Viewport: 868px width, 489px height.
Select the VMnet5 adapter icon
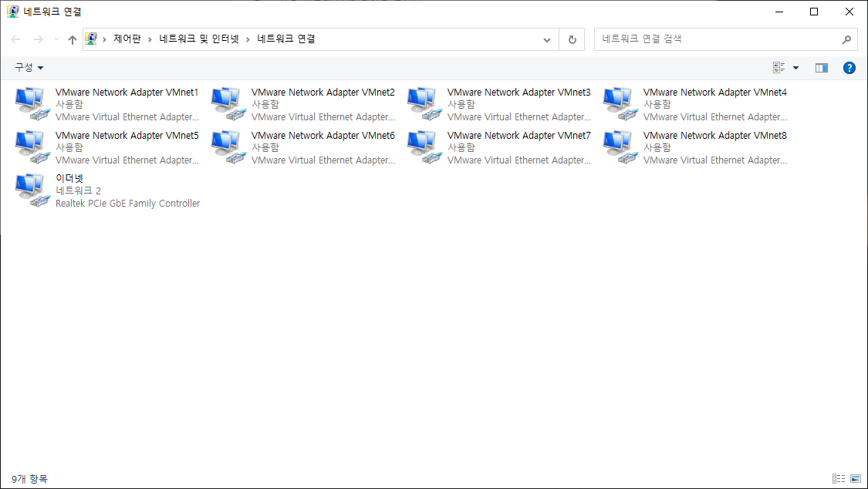coord(32,147)
